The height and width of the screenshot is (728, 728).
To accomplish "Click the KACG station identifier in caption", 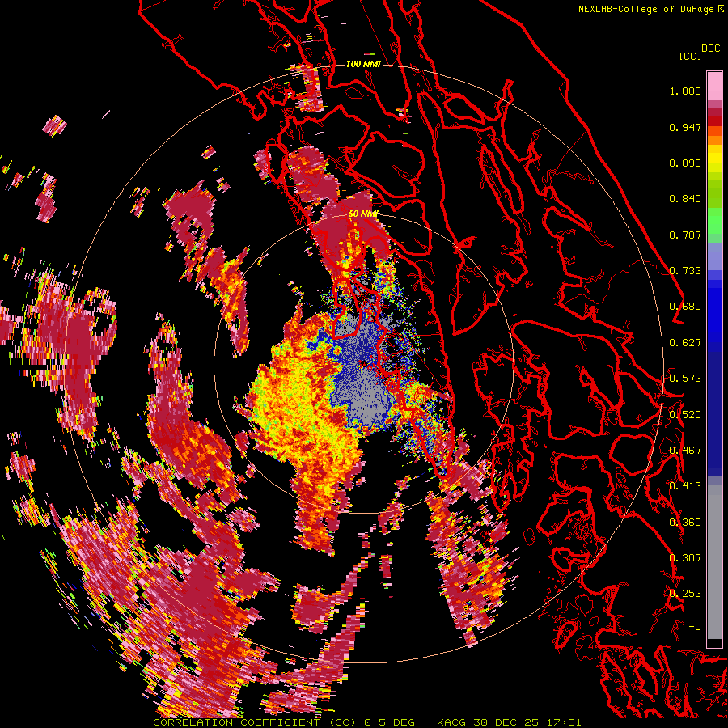I will point(451,722).
